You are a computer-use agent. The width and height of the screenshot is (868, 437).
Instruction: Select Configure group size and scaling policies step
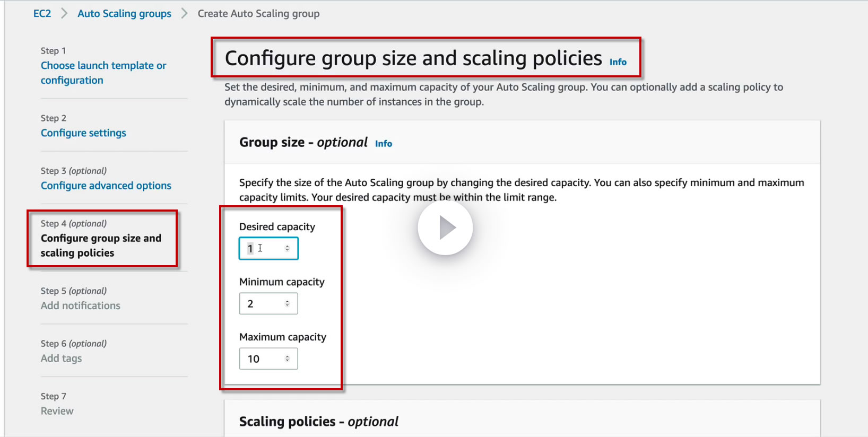click(x=101, y=246)
